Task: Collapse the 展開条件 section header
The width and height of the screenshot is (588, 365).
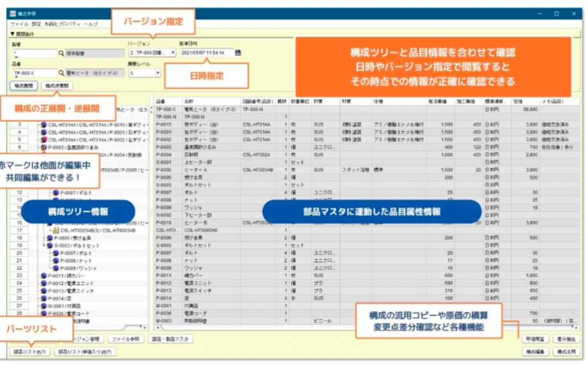Action: (x=11, y=34)
